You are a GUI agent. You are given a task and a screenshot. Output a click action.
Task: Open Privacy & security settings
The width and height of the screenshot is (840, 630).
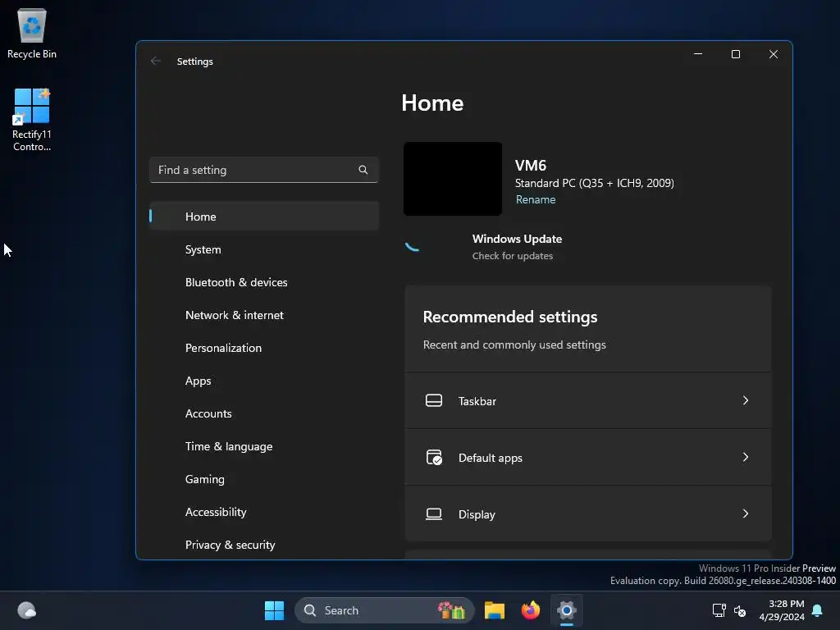click(x=264, y=545)
